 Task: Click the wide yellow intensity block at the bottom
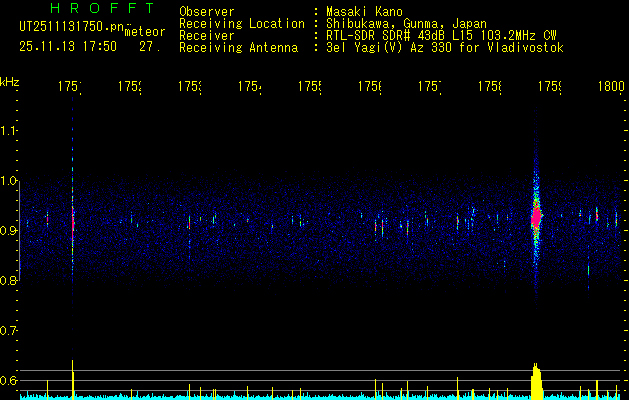point(536,382)
